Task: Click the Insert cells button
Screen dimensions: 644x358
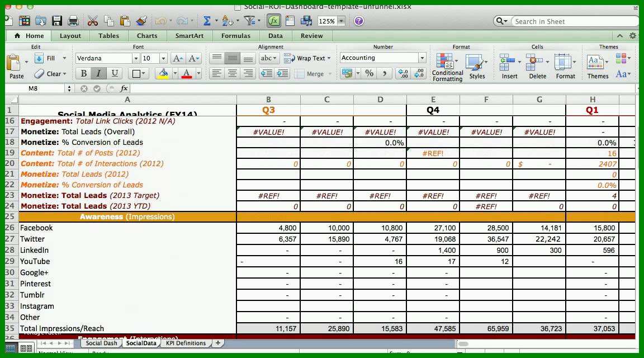Action: (x=509, y=67)
